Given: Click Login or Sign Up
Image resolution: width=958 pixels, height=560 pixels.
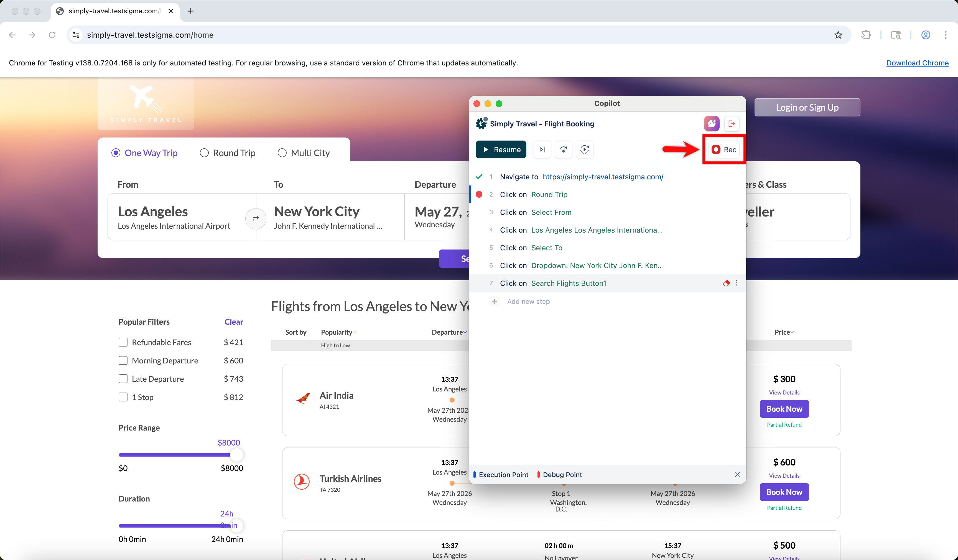Looking at the screenshot, I should click(807, 108).
